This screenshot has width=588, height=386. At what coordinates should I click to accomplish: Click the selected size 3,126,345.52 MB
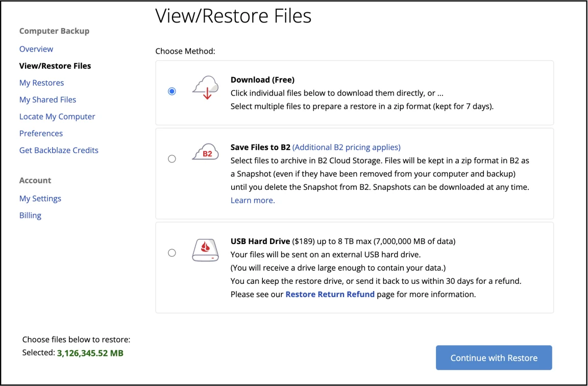point(90,353)
